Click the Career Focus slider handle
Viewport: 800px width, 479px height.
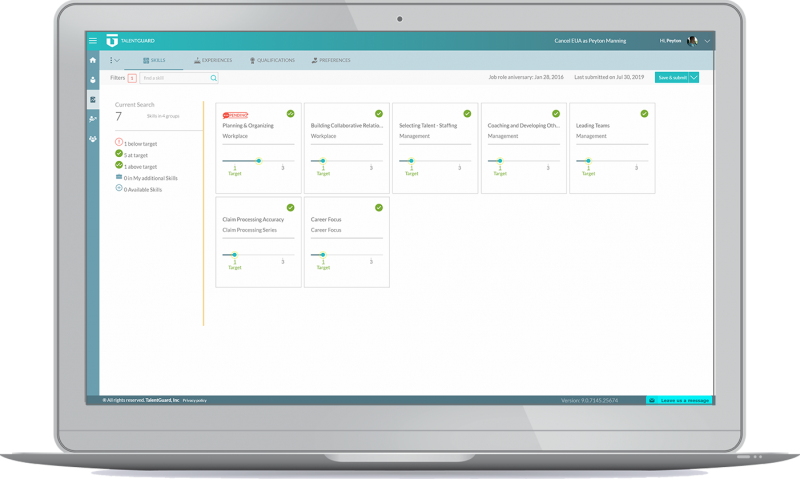323,255
